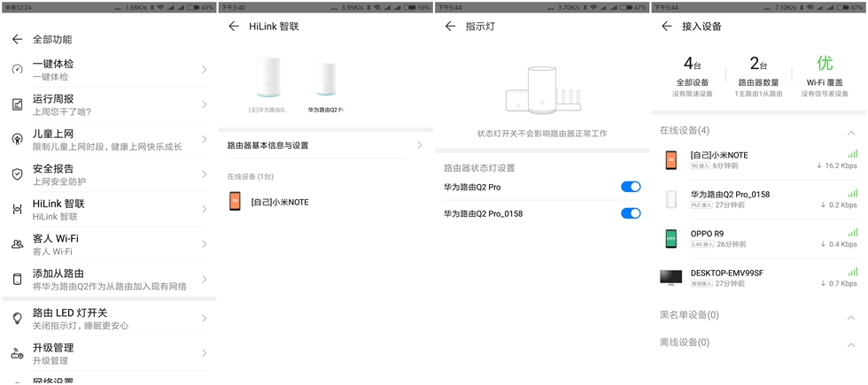
Task: Open 一键体检 via its chevron
Action: (205, 70)
